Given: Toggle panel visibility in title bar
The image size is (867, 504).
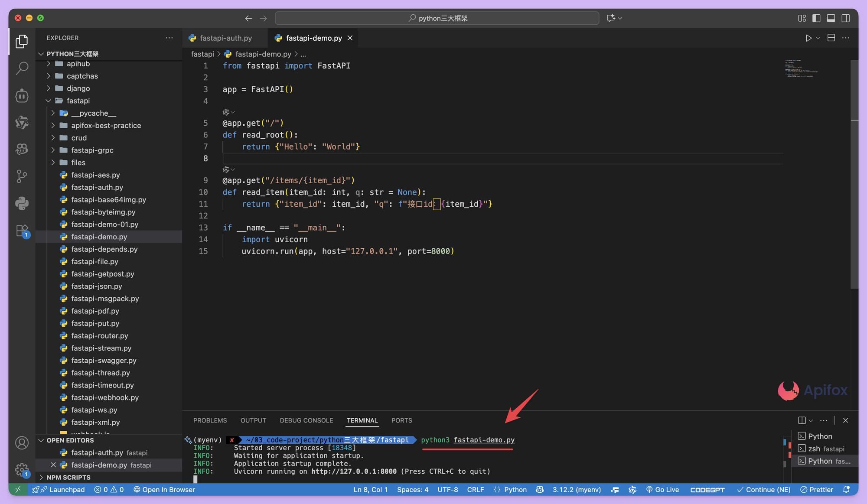Looking at the screenshot, I should [831, 18].
